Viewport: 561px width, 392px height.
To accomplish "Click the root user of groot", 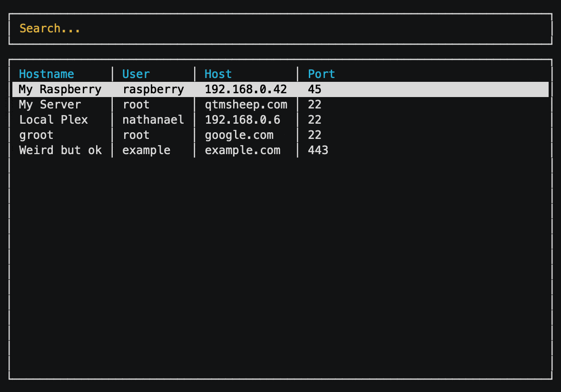I will click(136, 135).
